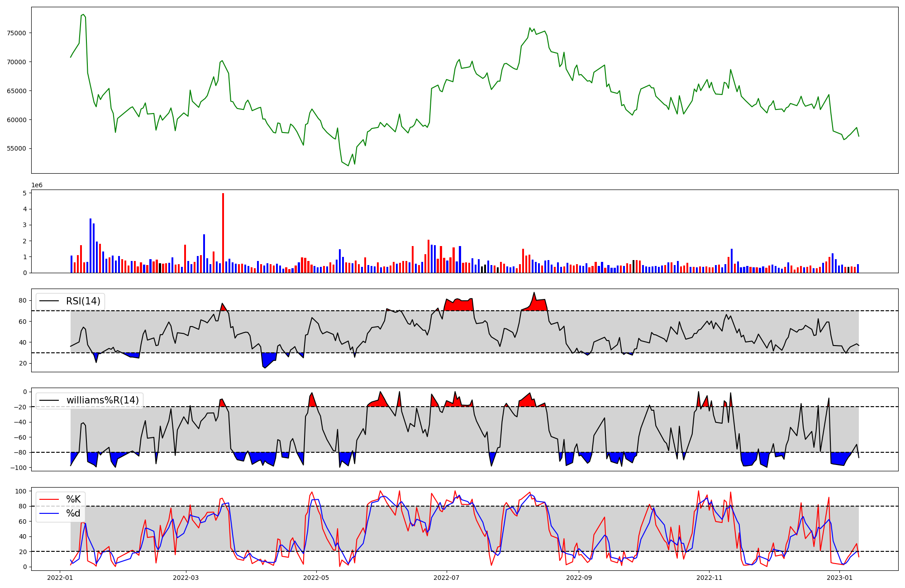Click the RSI(14) legend entry
The height and width of the screenshot is (588, 905).
click(83, 301)
